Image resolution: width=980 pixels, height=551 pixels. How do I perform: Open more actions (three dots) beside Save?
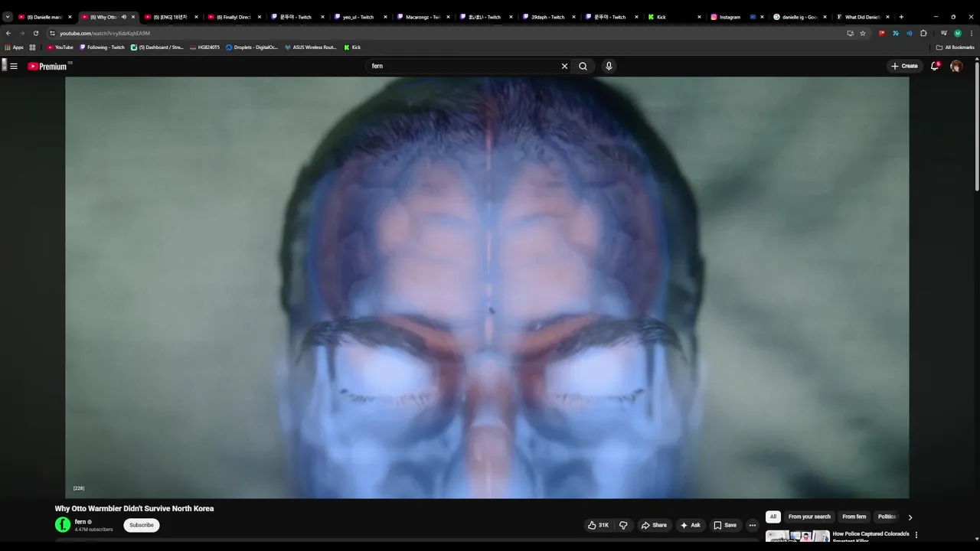(x=752, y=525)
